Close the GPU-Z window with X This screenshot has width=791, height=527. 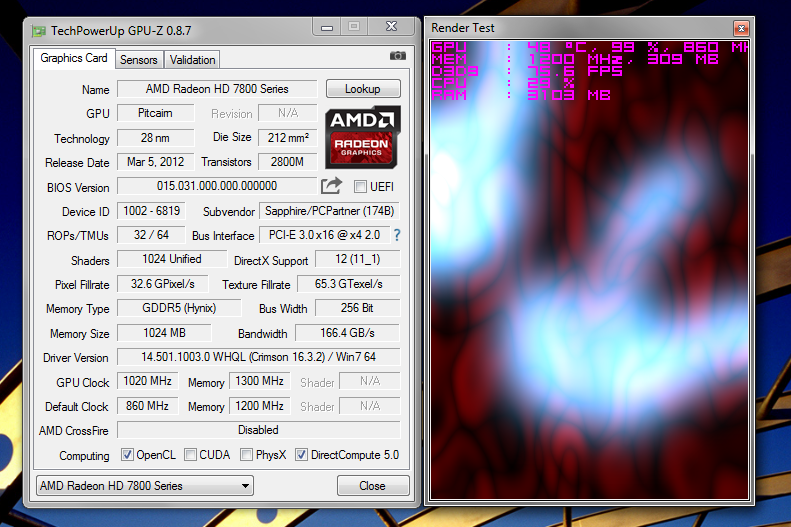(x=391, y=27)
